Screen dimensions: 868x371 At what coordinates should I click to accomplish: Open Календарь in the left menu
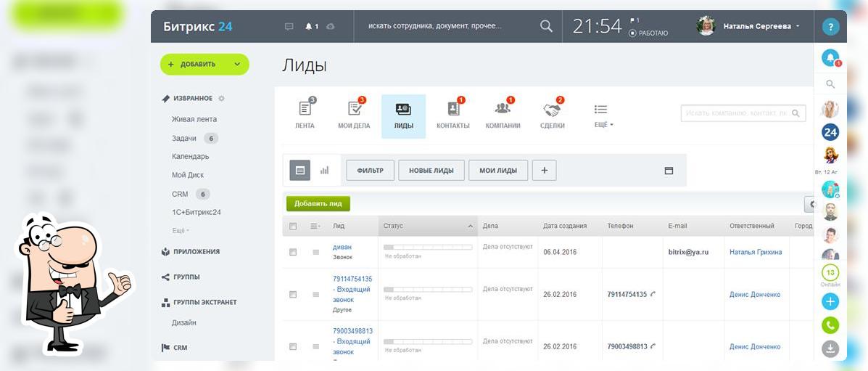pyautogui.click(x=191, y=156)
